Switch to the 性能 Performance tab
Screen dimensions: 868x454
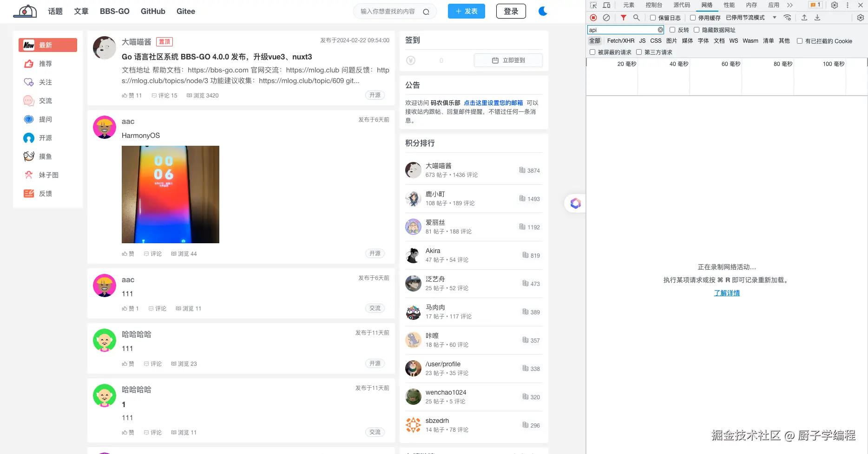[x=729, y=5]
